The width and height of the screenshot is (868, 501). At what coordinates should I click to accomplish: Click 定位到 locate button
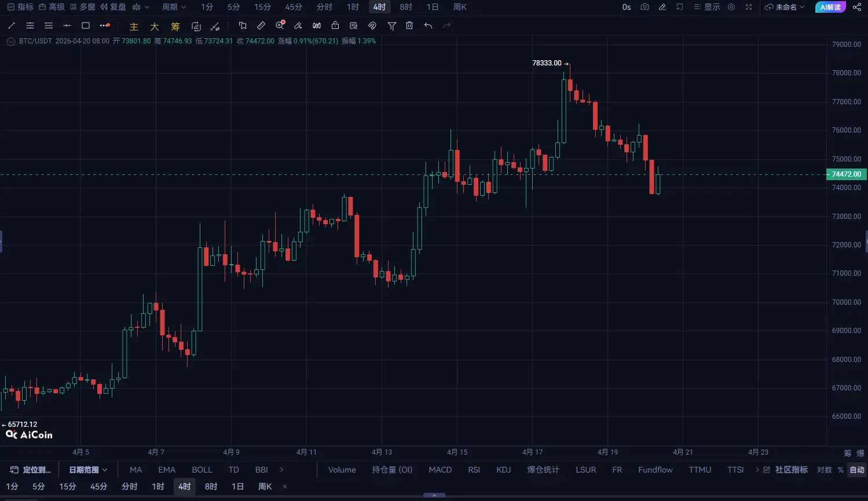[31, 470]
